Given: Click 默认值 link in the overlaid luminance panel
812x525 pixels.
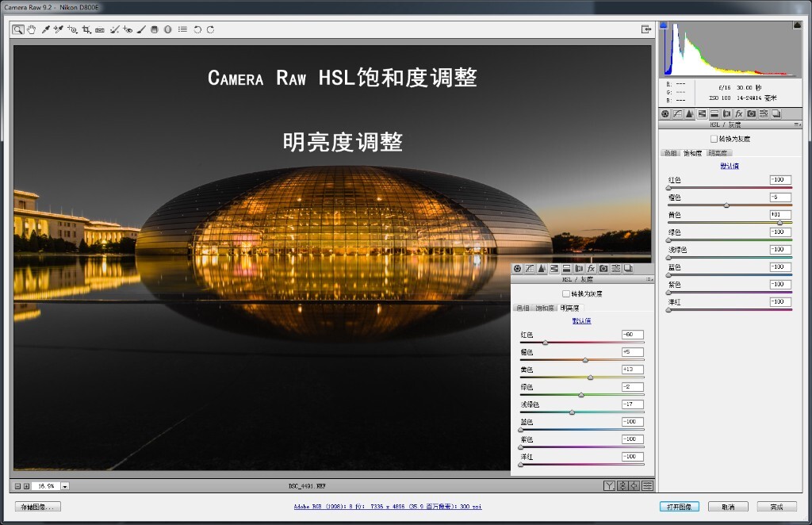Looking at the screenshot, I should [581, 321].
